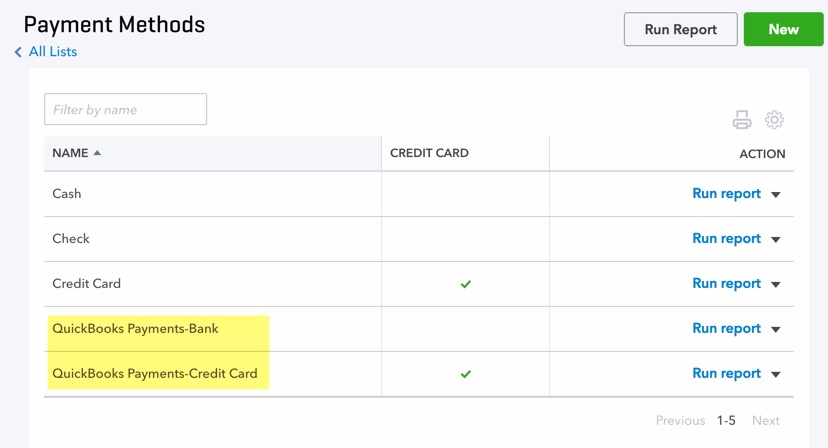The width and height of the screenshot is (828, 448).
Task: Click the print list icon
Action: 741,119
